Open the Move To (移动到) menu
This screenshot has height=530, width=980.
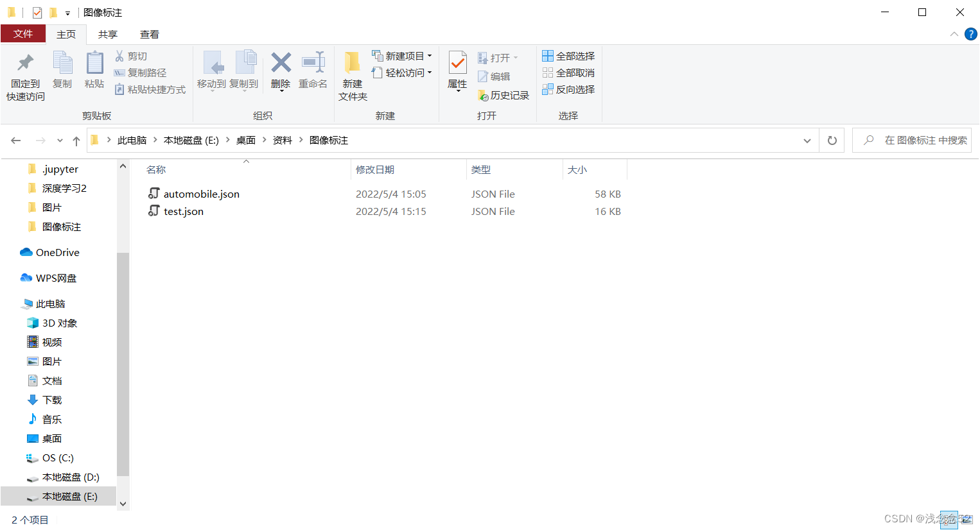pos(211,71)
